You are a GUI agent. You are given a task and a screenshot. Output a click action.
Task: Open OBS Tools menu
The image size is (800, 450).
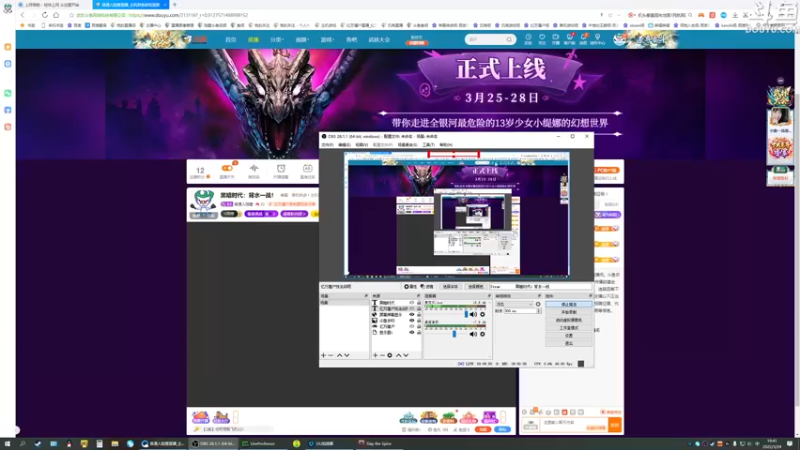[429, 145]
